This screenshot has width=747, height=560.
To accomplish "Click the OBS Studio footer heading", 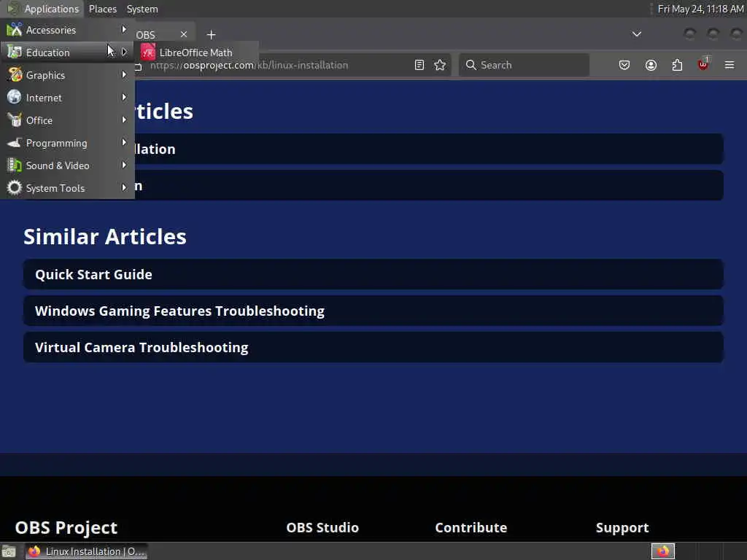I will pos(322,528).
